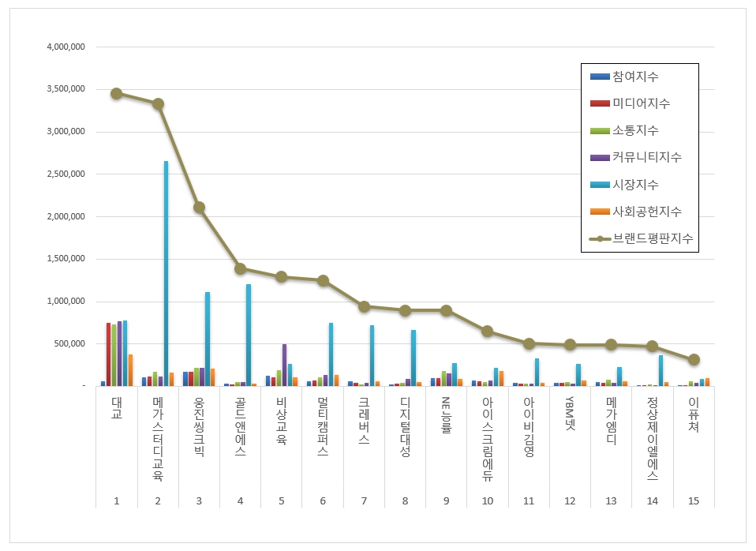The height and width of the screenshot is (551, 756).
Task: Click rank number 10 under 아이스크림에듀
Action: click(x=487, y=500)
